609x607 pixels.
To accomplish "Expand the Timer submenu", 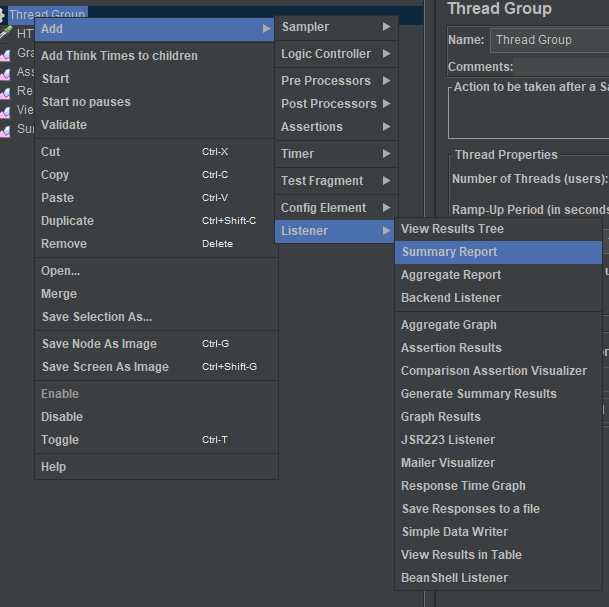I will click(336, 154).
